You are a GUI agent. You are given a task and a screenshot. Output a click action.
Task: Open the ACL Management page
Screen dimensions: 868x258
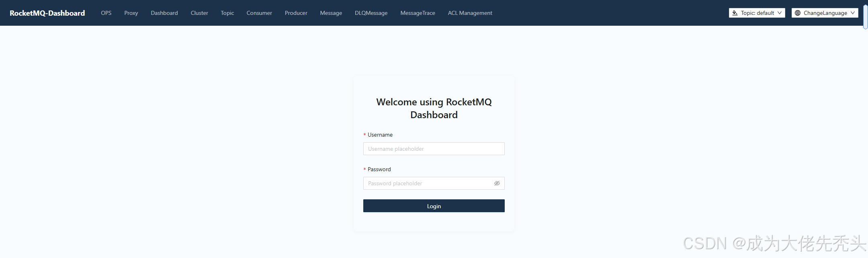point(470,13)
